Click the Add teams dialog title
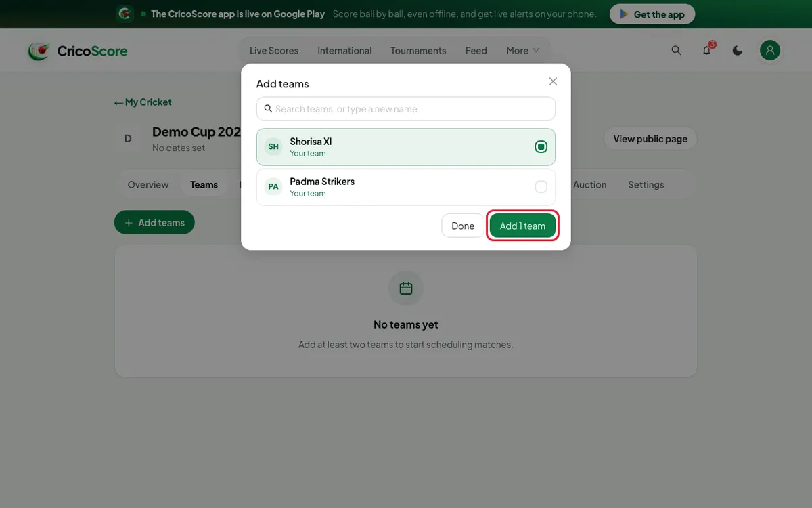This screenshot has height=508, width=812. coord(282,84)
